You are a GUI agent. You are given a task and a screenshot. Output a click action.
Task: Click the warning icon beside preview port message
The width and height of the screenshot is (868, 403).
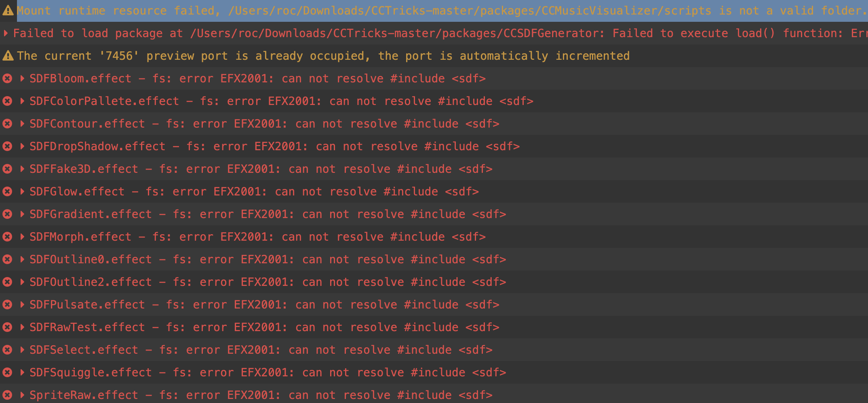8,56
